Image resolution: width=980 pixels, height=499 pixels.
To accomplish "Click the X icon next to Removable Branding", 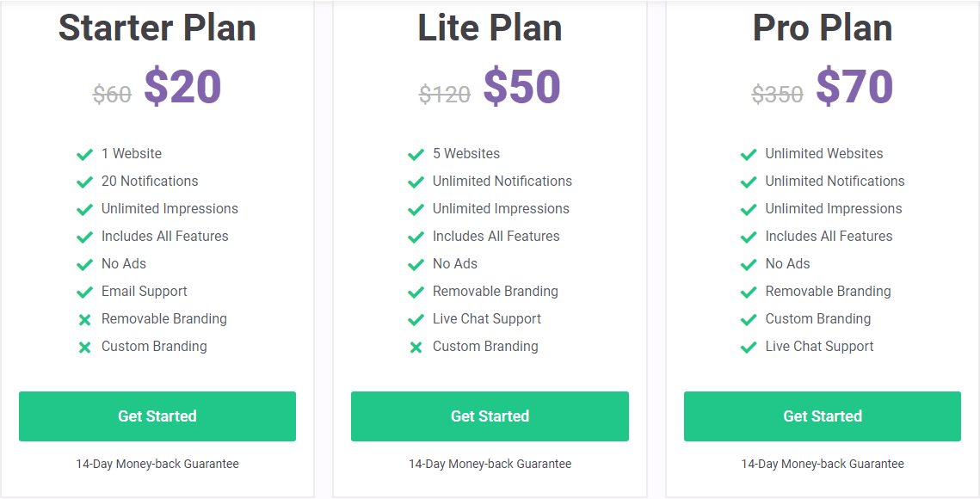I will [84, 318].
